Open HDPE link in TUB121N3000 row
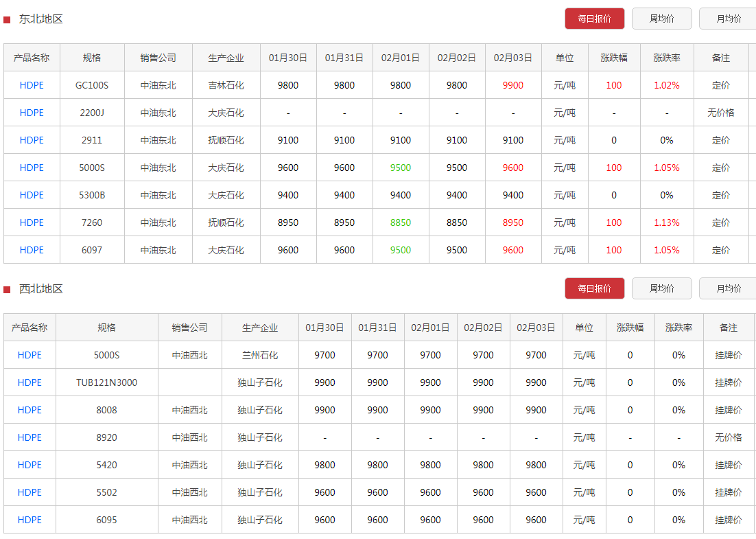Image resolution: width=756 pixels, height=539 pixels. [x=30, y=382]
